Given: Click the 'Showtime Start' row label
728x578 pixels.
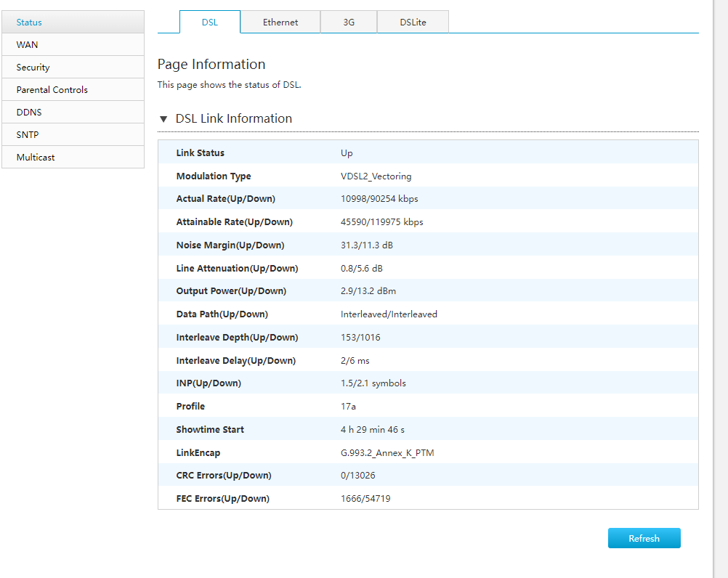Looking at the screenshot, I should 210,430.
